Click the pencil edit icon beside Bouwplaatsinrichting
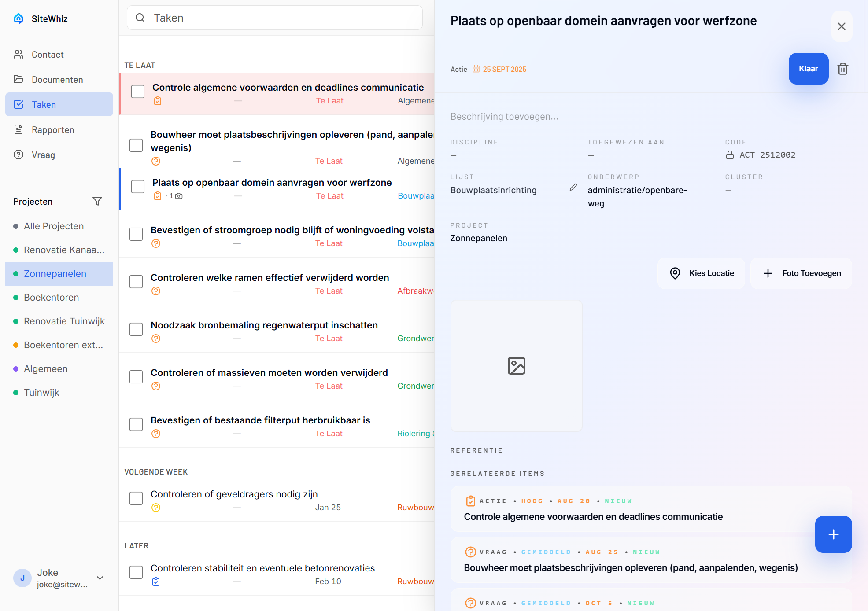Image resolution: width=868 pixels, height=611 pixels. (x=573, y=188)
